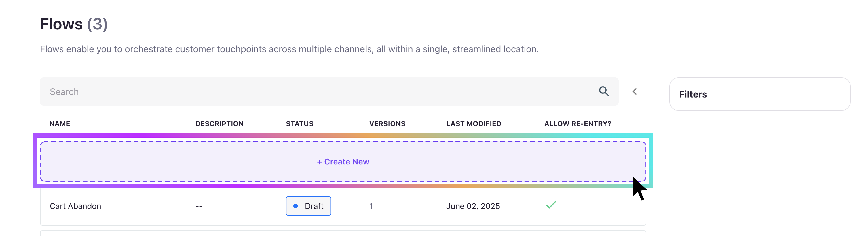Sort by the STATUS column header

point(300,124)
